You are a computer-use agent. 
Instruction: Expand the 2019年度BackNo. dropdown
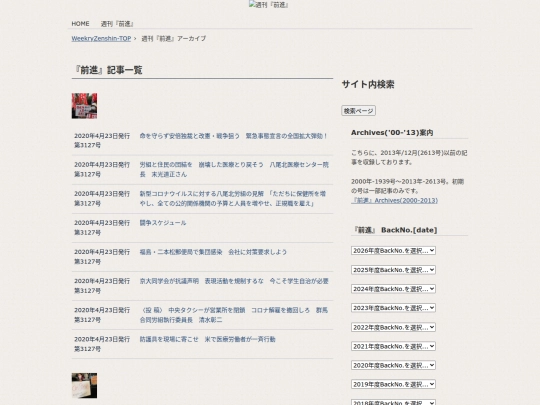pyautogui.click(x=393, y=384)
